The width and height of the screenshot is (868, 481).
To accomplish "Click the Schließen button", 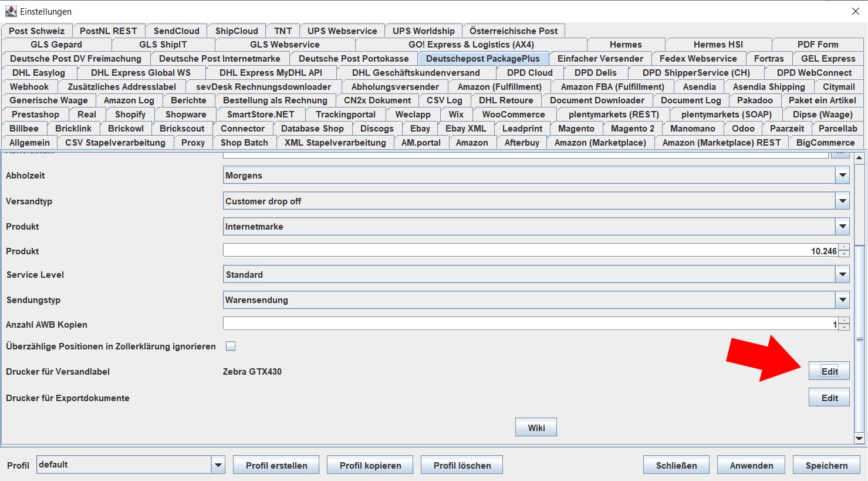I will coord(676,465).
